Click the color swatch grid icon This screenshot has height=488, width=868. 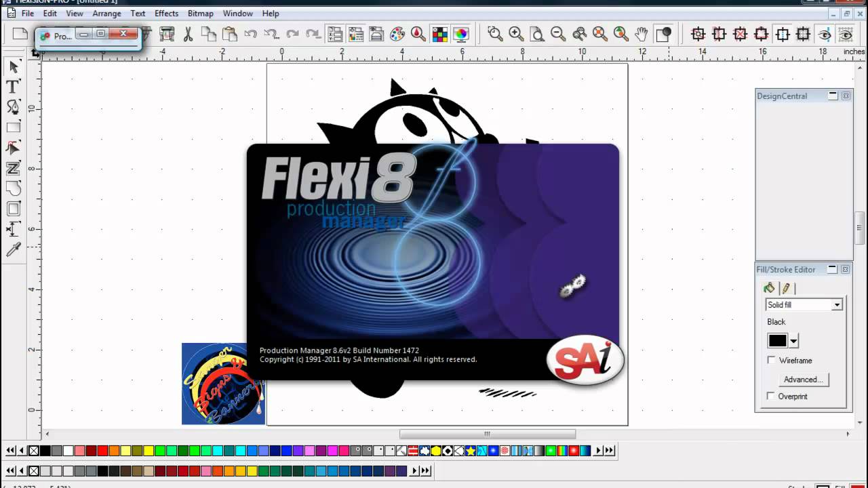(x=439, y=34)
